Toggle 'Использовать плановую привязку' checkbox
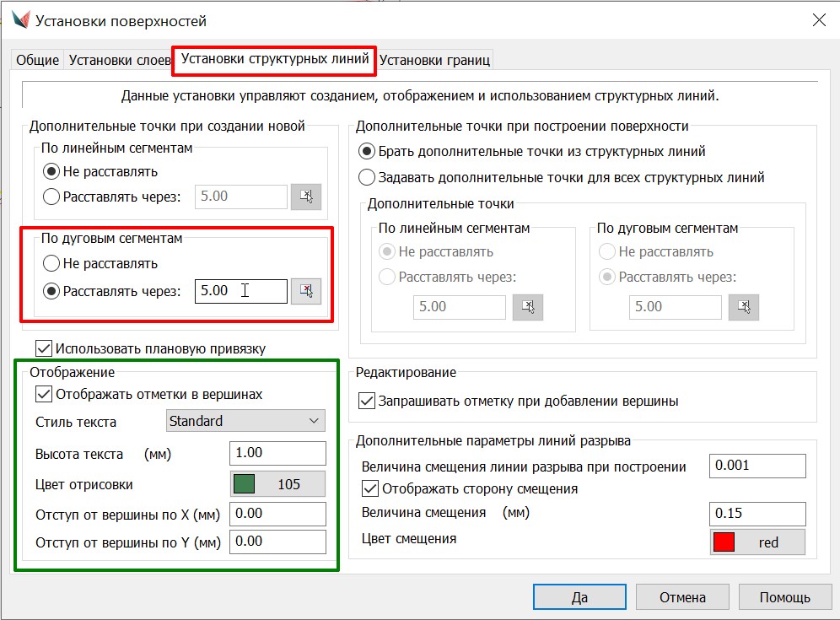840x620 pixels. tap(43, 348)
